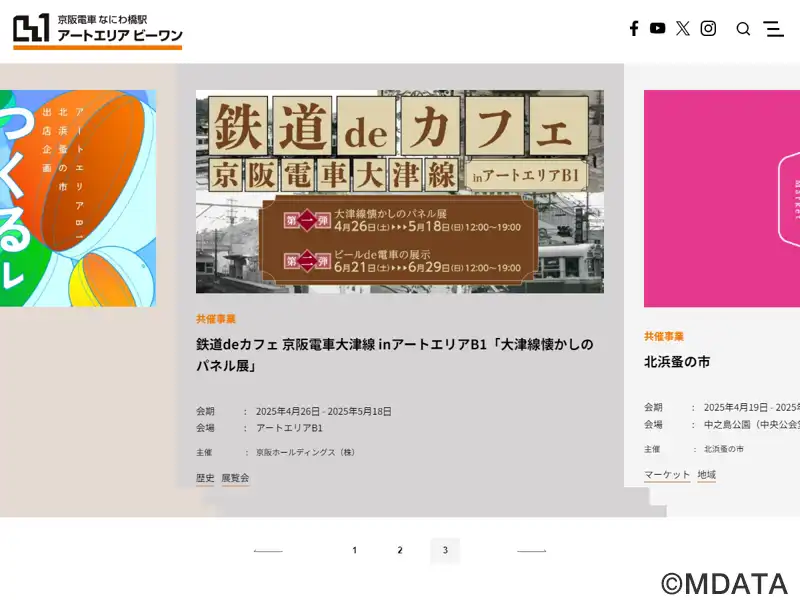The height and width of the screenshot is (600, 800).
Task: Select pagination page 1
Action: 355,551
